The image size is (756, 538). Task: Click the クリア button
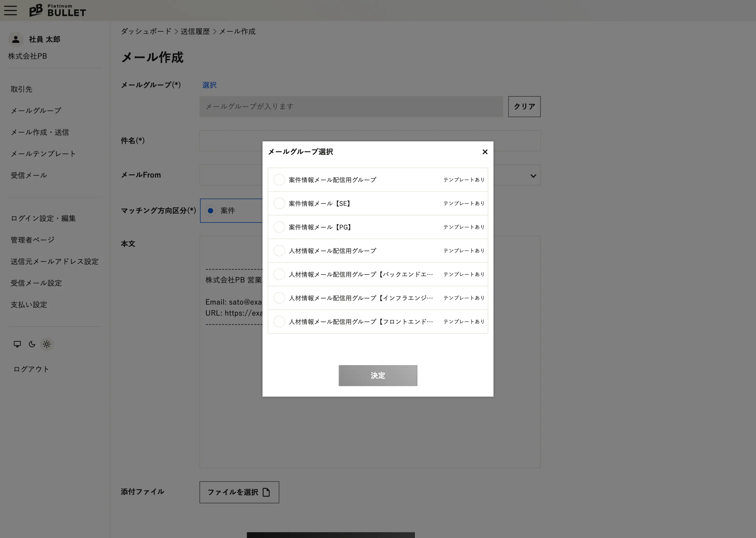524,107
